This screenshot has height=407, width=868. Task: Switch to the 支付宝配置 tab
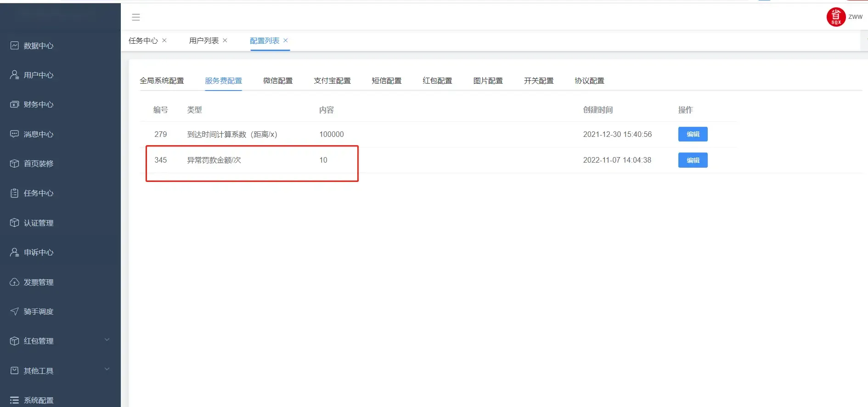pyautogui.click(x=332, y=81)
